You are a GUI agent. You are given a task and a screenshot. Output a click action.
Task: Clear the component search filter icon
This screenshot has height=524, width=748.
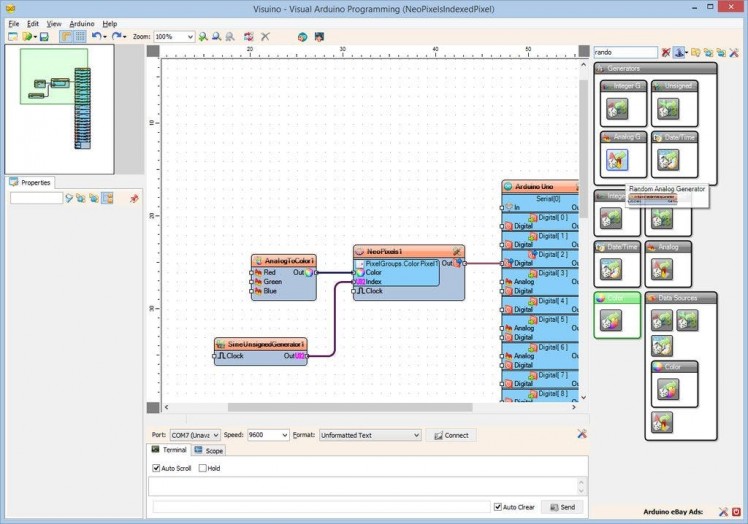click(x=666, y=52)
